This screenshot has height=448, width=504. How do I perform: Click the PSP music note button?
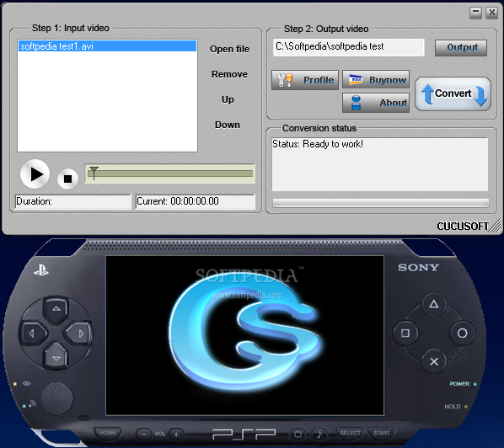[x=319, y=435]
